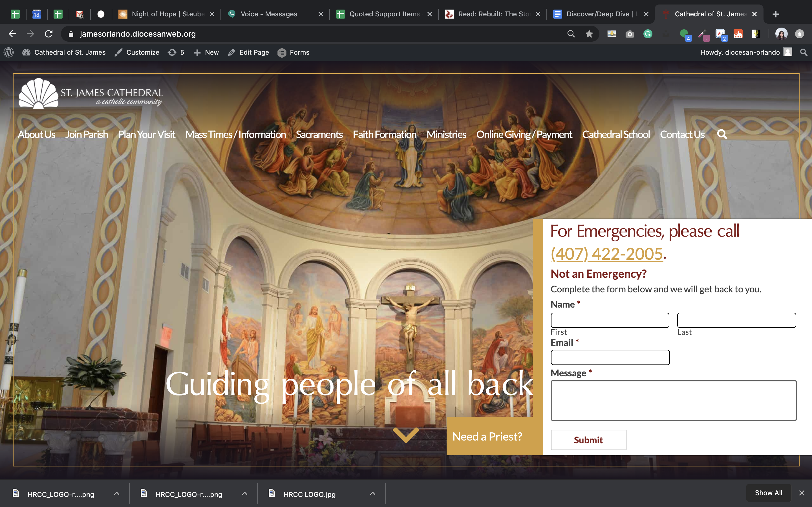Click the Grammarly extension icon
Viewport: 812px width, 507px height.
648,34
